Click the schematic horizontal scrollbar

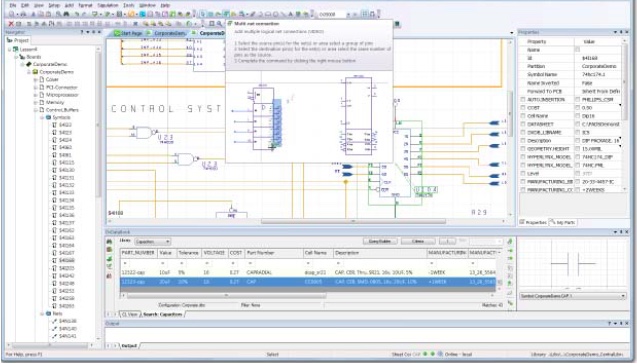(308, 221)
